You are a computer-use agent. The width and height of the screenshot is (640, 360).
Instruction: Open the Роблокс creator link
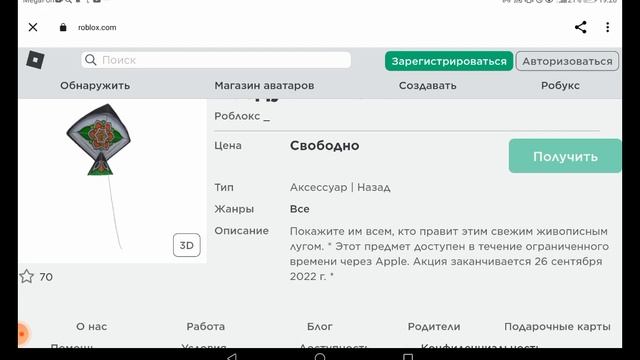point(242,116)
